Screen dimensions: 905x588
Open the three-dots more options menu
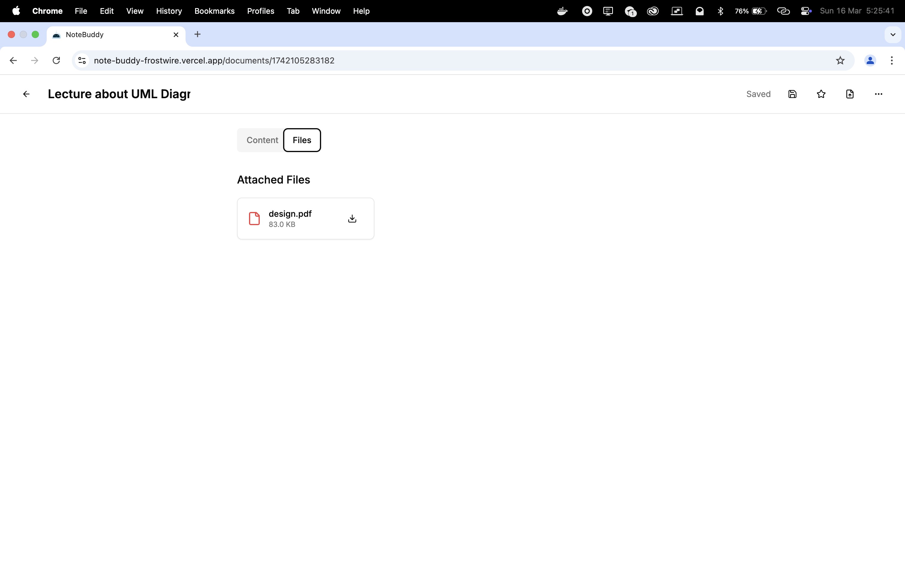point(878,94)
